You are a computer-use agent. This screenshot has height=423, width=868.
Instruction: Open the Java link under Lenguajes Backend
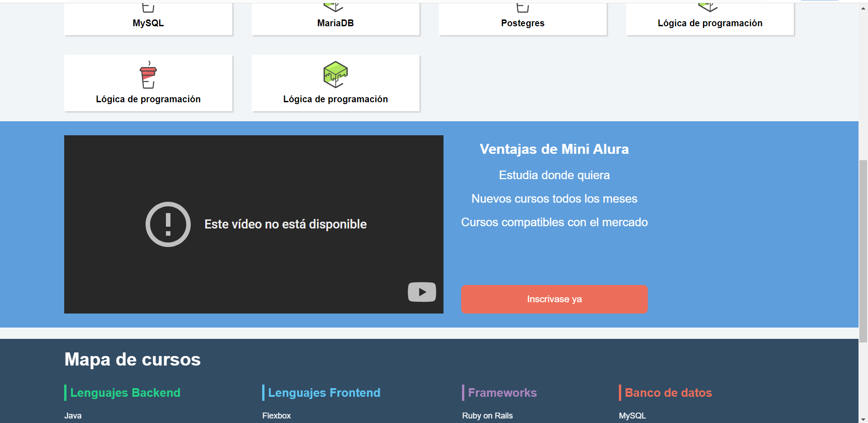pyautogui.click(x=73, y=416)
